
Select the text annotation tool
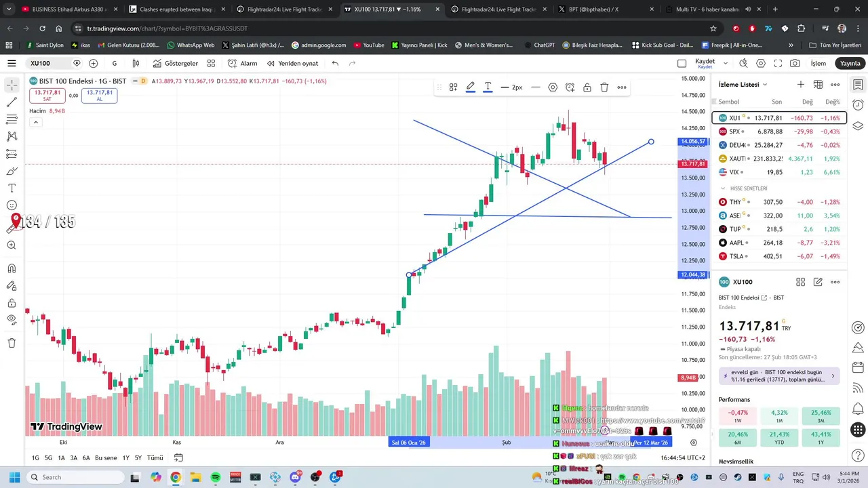coord(12,188)
